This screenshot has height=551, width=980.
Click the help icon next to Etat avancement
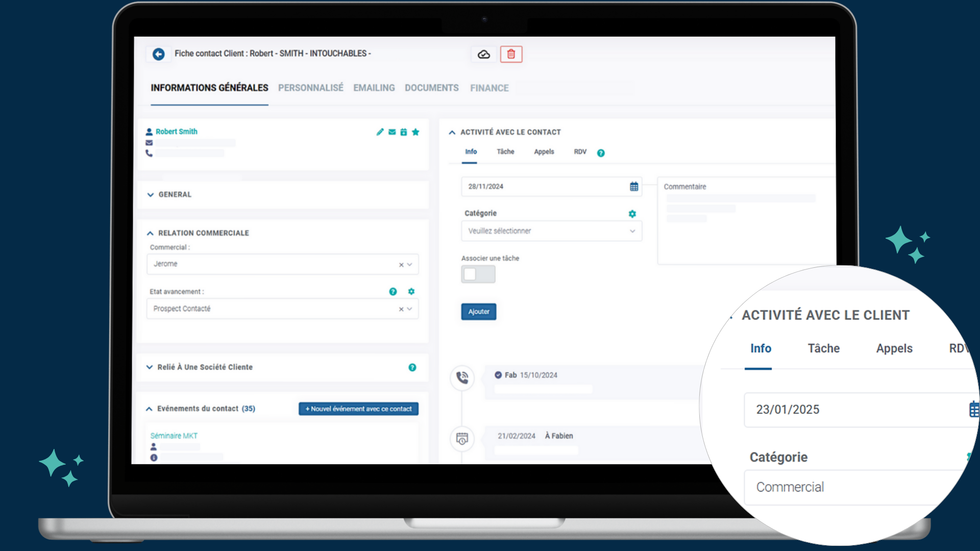(x=393, y=292)
